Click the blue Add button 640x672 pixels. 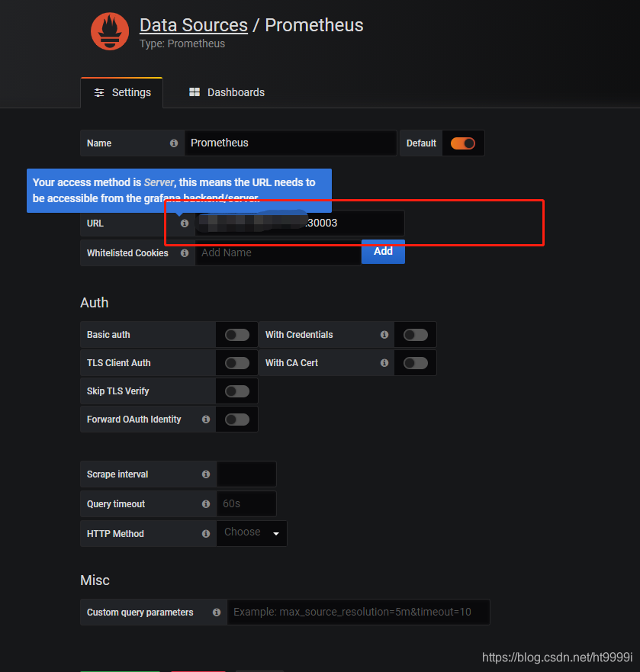point(383,252)
